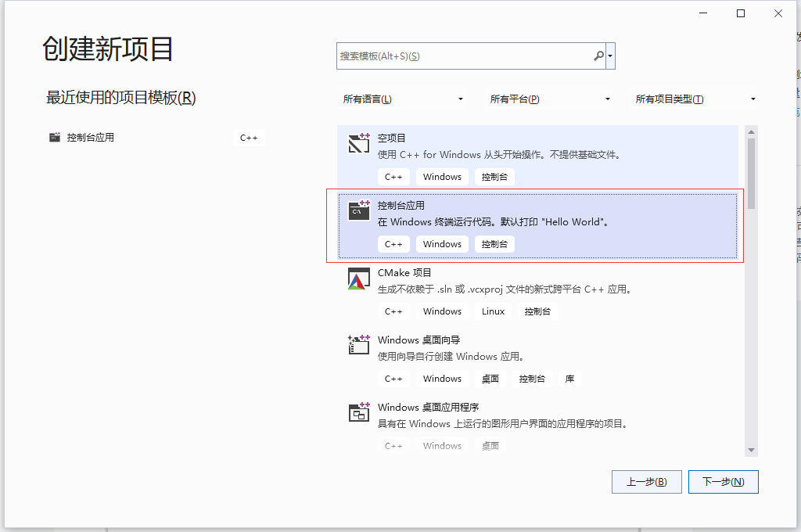Click the Windows 桌面应用程序 template icon
The image size is (801, 532).
pyautogui.click(x=358, y=412)
